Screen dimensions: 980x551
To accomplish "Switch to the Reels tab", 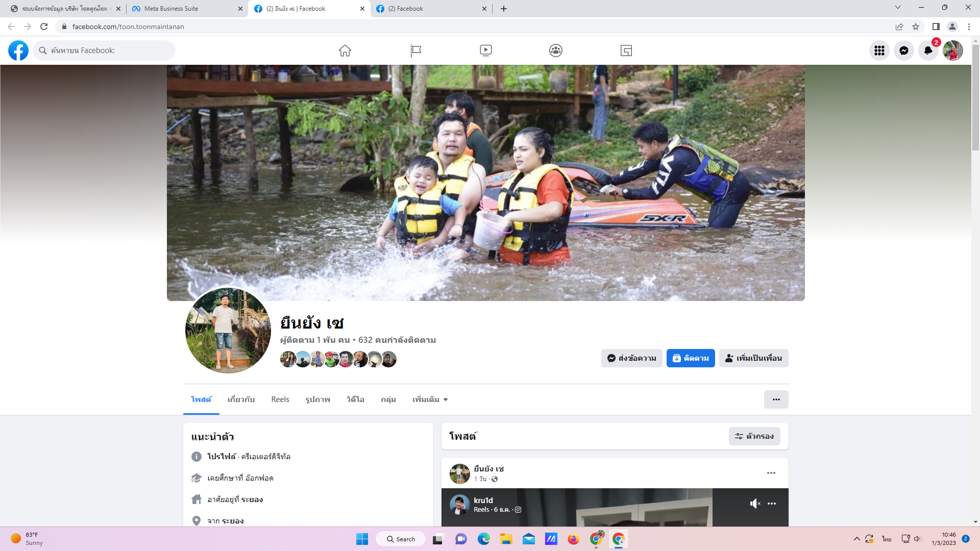I will point(280,399).
